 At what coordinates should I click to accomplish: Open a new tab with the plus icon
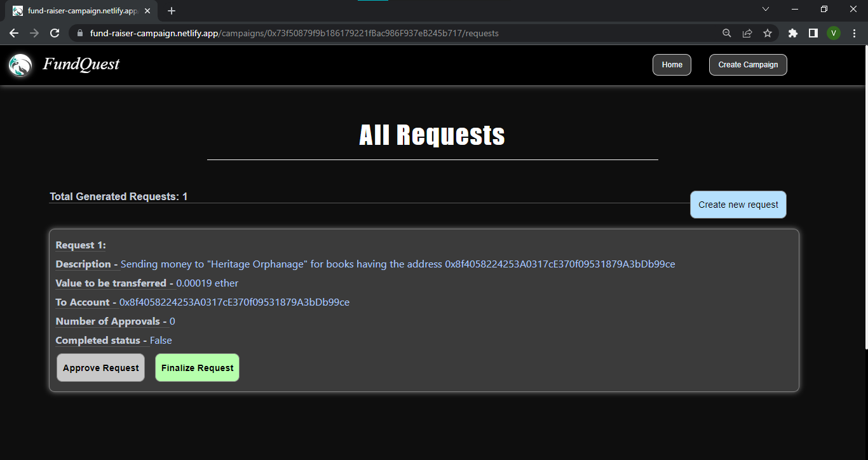pyautogui.click(x=171, y=10)
